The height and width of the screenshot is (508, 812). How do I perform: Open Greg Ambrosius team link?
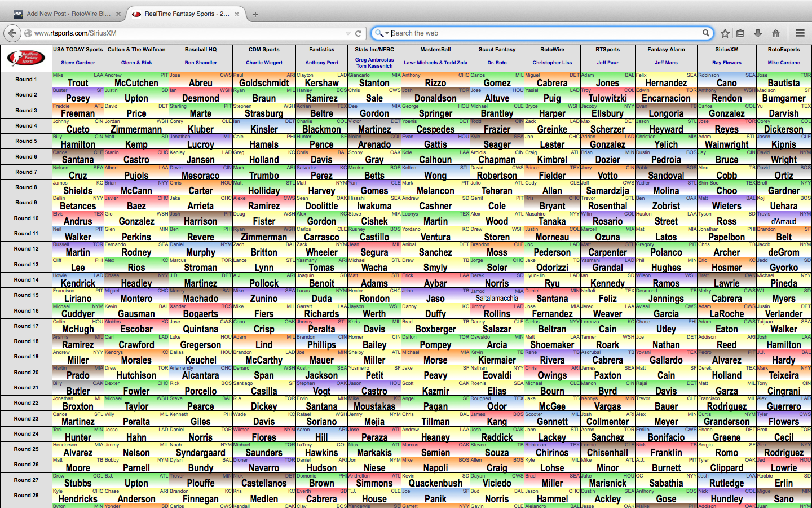[374, 60]
